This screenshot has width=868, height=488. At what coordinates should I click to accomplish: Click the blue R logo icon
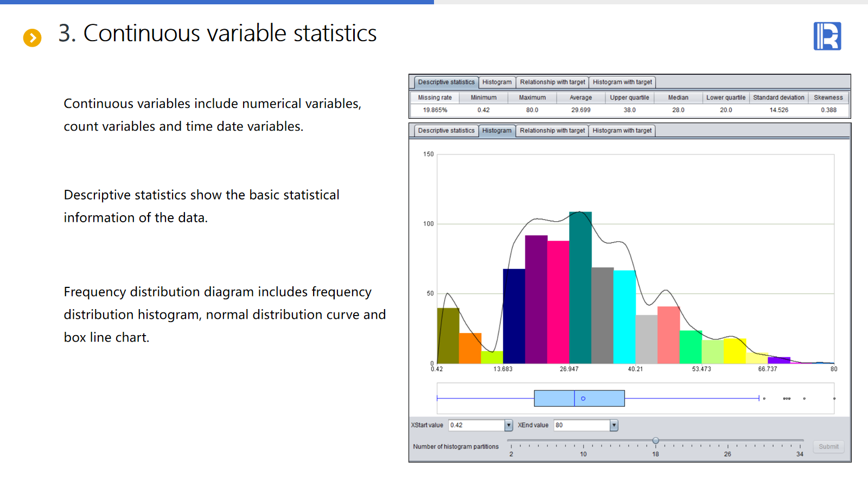(827, 36)
